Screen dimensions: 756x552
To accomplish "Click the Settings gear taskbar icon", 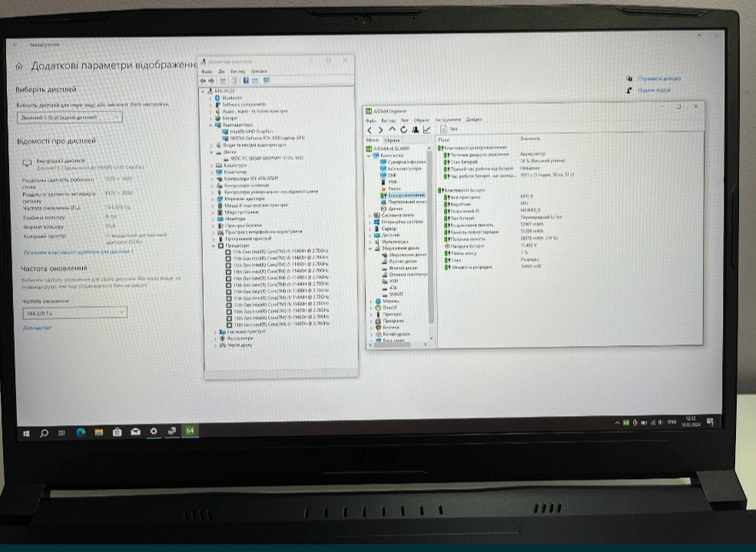I will tap(153, 432).
